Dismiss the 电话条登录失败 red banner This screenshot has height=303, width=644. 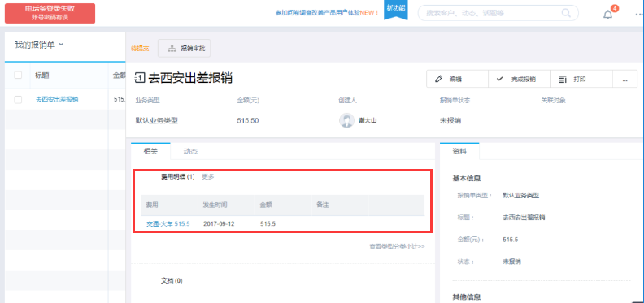(x=50, y=13)
